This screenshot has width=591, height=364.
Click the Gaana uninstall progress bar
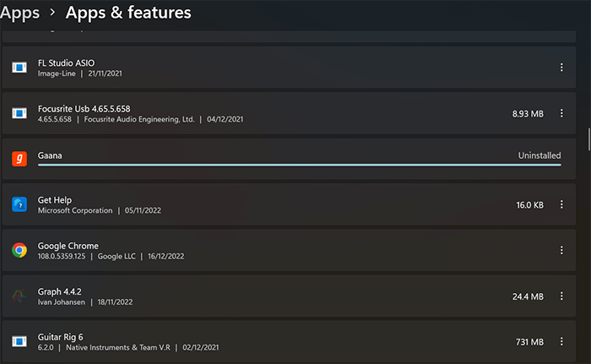[299, 165]
